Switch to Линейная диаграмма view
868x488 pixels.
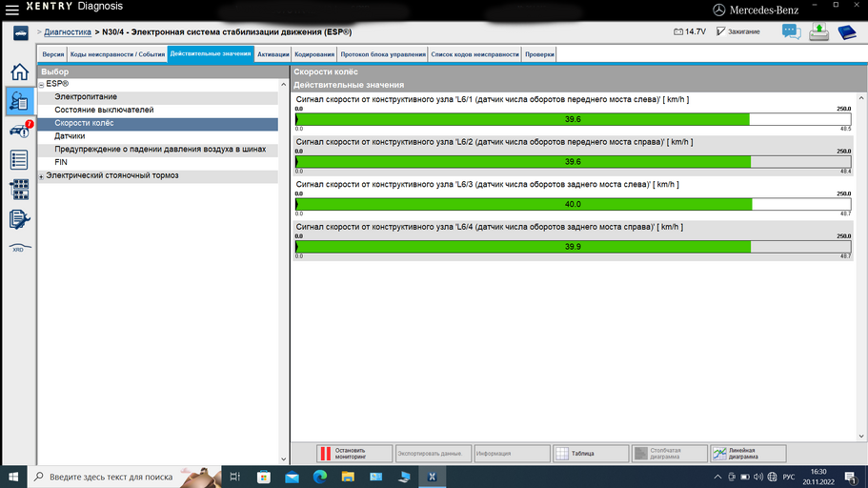point(748,454)
